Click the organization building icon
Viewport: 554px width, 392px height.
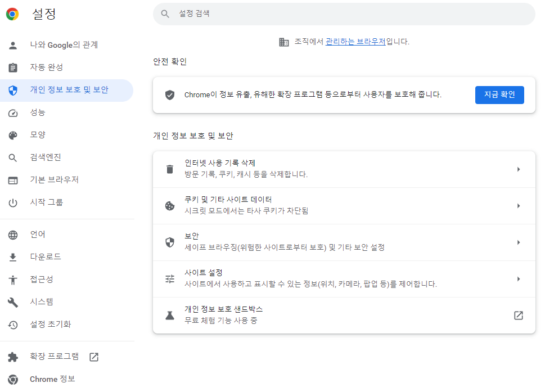coord(283,42)
